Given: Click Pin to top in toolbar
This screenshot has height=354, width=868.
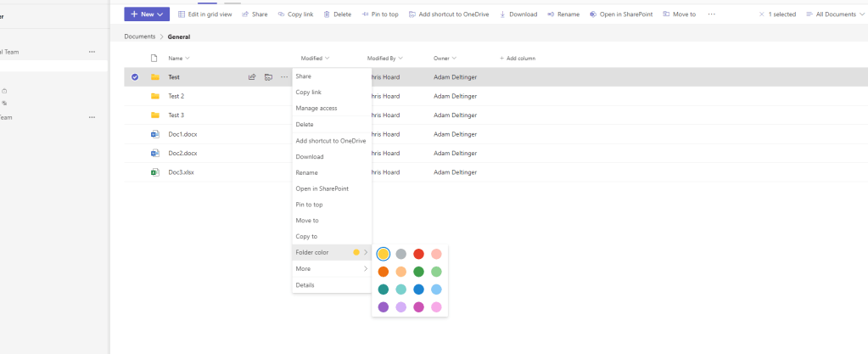Looking at the screenshot, I should point(379,14).
